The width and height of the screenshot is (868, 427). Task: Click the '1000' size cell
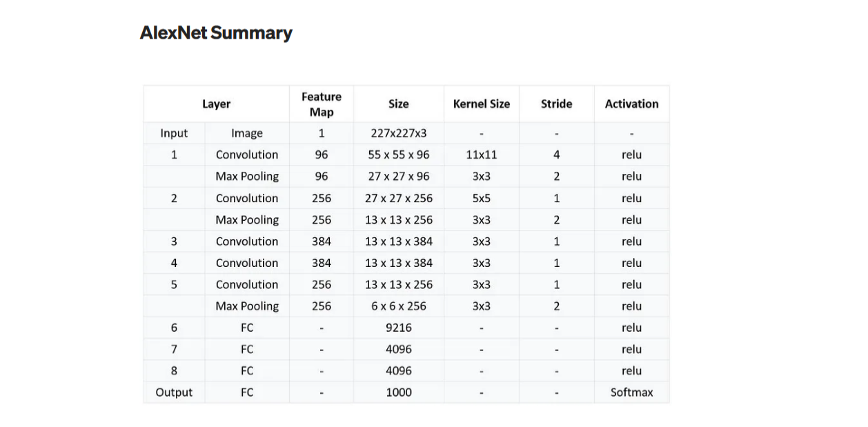point(399,392)
